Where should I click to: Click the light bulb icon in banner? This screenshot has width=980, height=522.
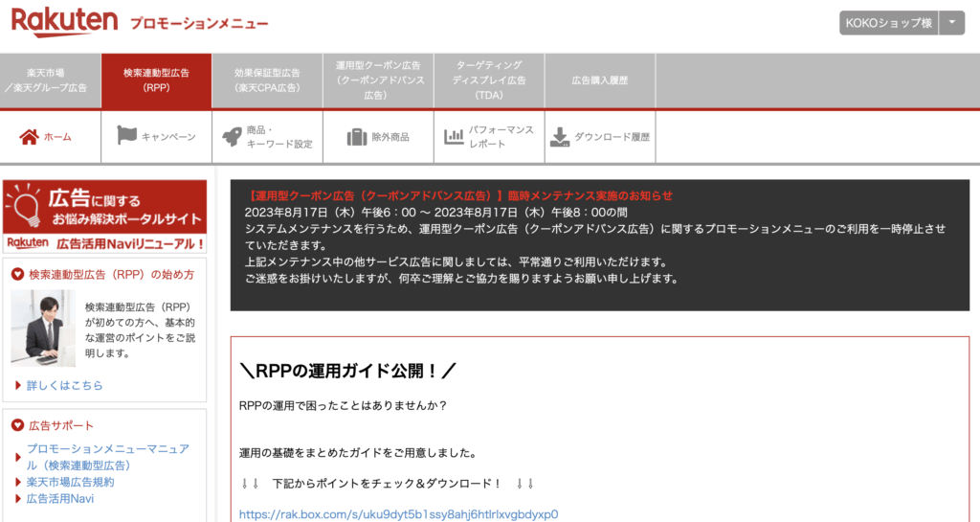(x=25, y=206)
